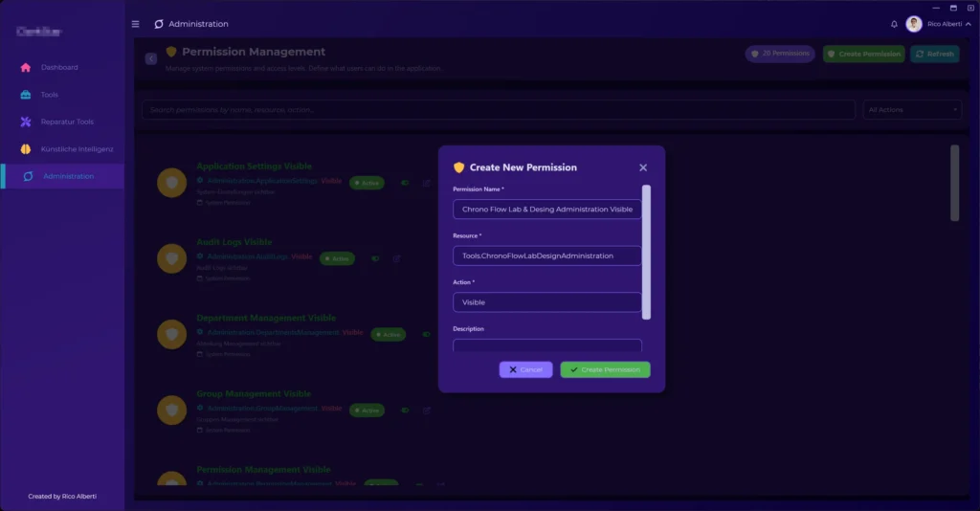The image size is (980, 511).
Task: Select Administration in the sidebar
Action: (62, 177)
